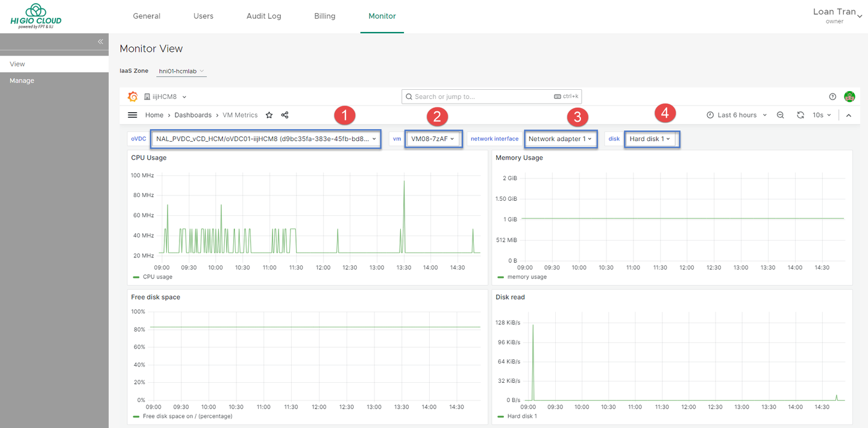Image resolution: width=868 pixels, height=428 pixels.
Task: Open the Audit Log tab
Action: point(263,16)
